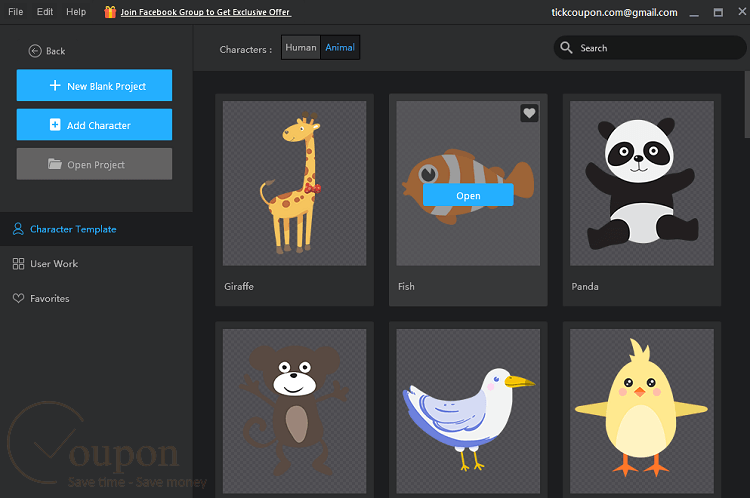
Task: Select Character Template in the sidebar
Action: pyautogui.click(x=96, y=229)
